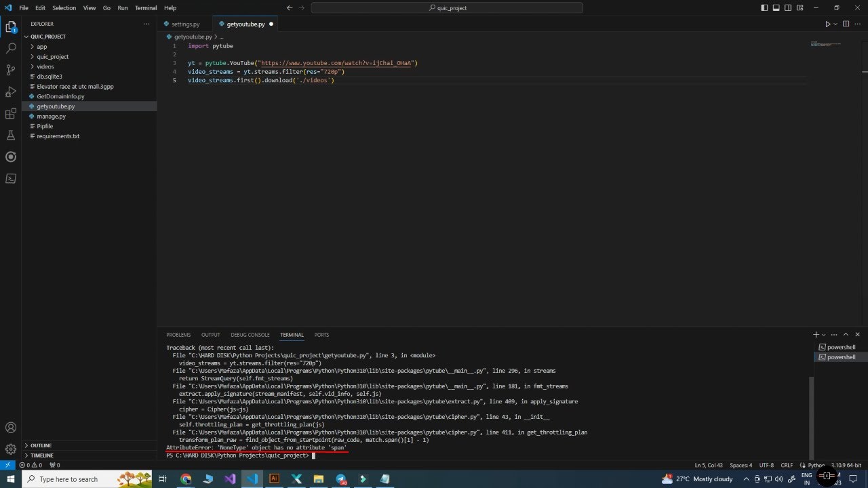Open editor More Actions ellipsis
This screenshot has height=488, width=868.
coord(858,24)
